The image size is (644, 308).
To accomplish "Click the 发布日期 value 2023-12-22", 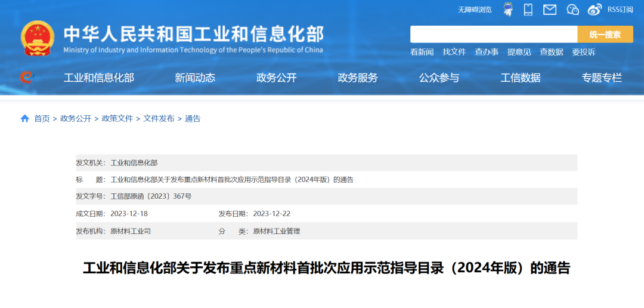I will 272,214.
